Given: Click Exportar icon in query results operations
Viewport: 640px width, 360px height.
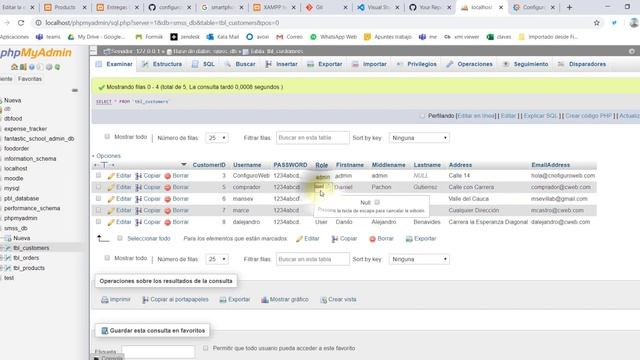Looking at the screenshot, I should pos(223,300).
